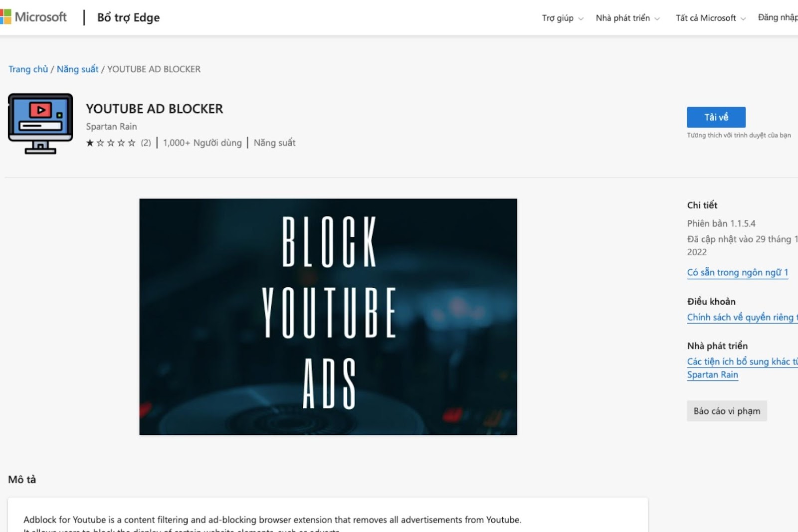Viewport: 798px width, 532px height.
Task: Click Đăng nhập to sign in
Action: (778, 17)
